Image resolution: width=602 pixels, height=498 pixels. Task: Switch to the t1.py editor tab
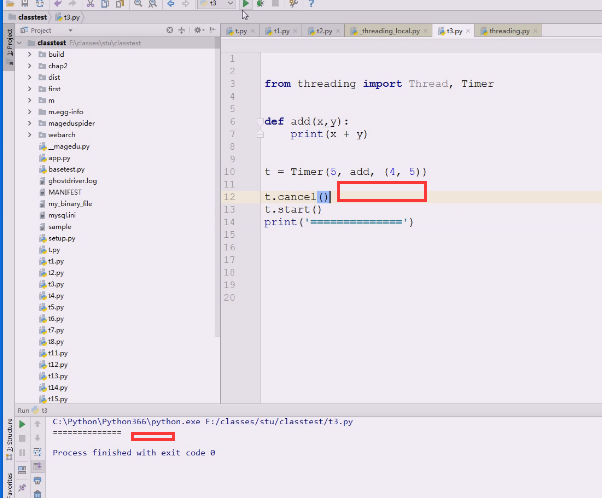pos(282,31)
